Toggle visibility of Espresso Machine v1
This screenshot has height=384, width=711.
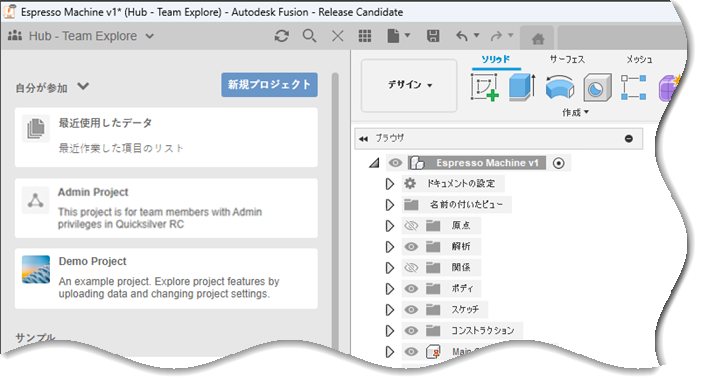click(x=395, y=163)
